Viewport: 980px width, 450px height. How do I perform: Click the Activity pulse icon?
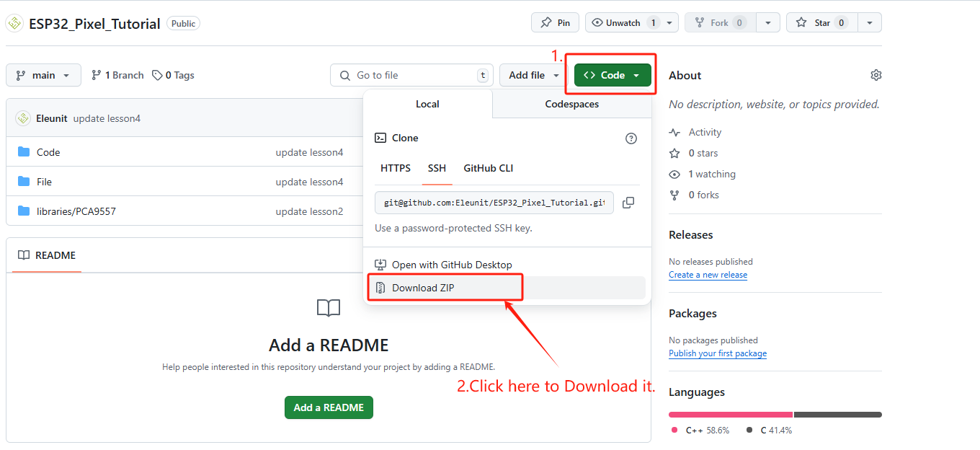tap(674, 133)
